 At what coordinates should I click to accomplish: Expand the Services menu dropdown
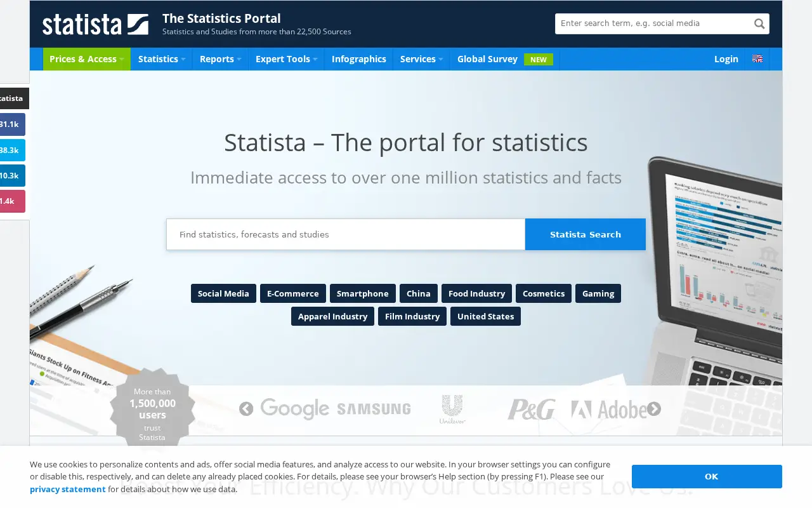tap(421, 59)
